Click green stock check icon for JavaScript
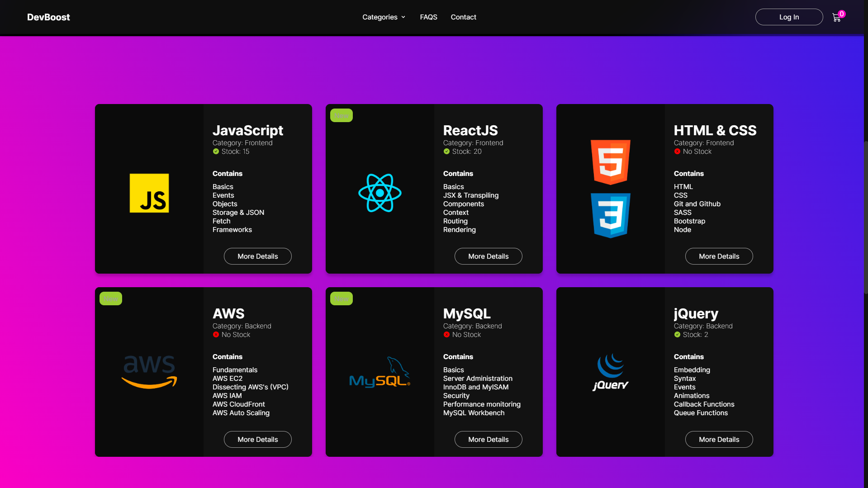This screenshot has height=488, width=868. 216,152
